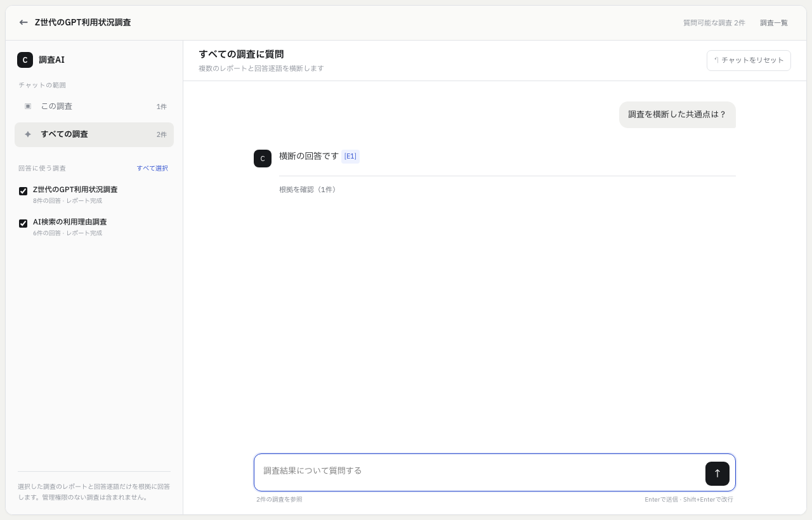Switch chat scope to この調査

[94, 107]
